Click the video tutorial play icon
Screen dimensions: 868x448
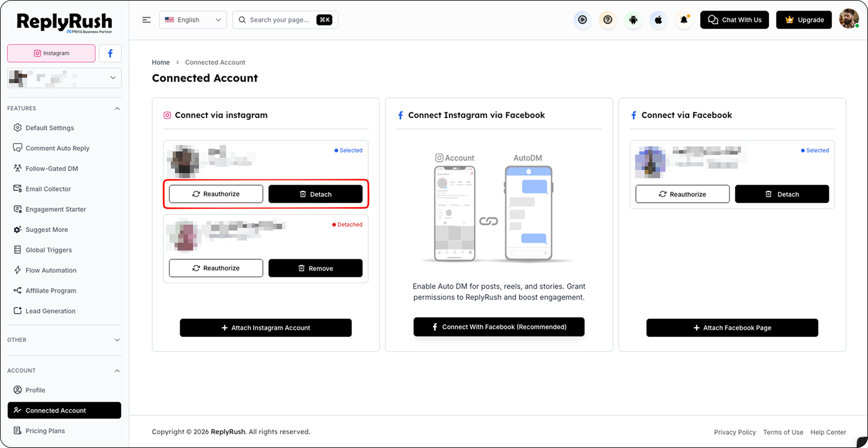(583, 20)
